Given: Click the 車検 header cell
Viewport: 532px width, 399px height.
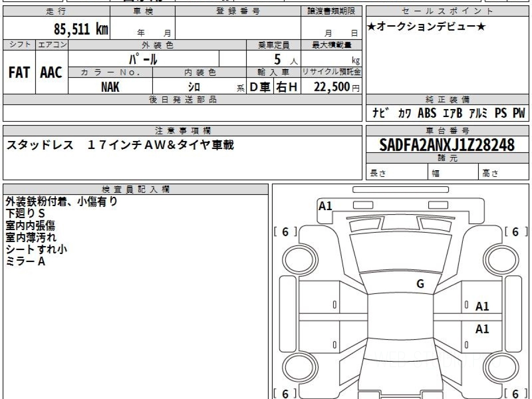Looking at the screenshot, I should 143,12.
